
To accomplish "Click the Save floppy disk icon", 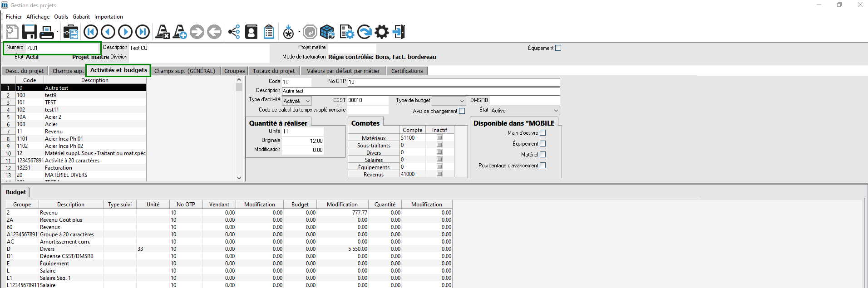I will (x=30, y=32).
